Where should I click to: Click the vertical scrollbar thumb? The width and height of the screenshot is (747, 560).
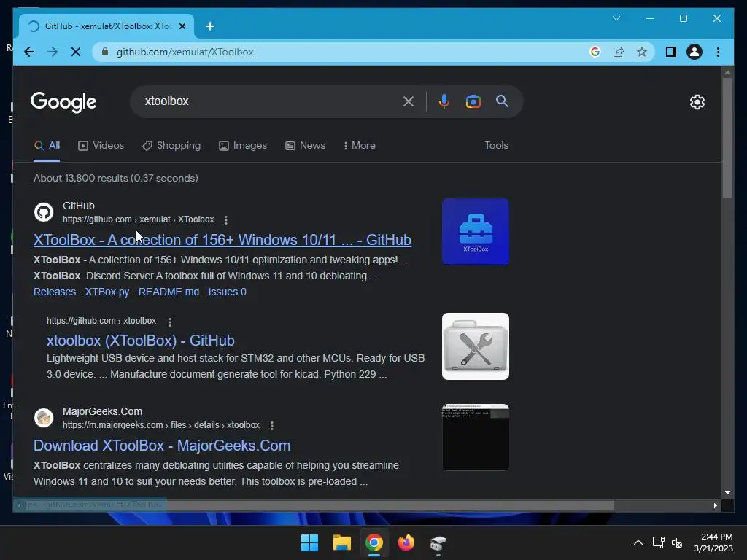727,138
